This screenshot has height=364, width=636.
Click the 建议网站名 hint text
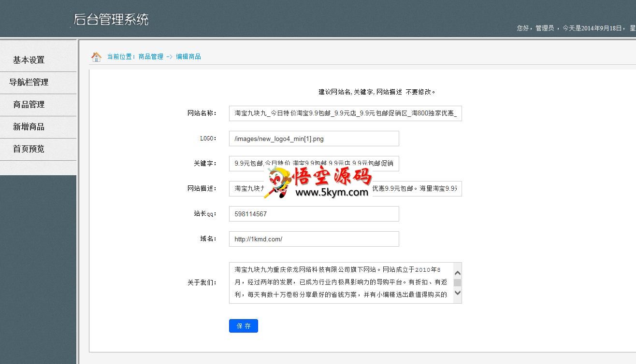coord(377,92)
